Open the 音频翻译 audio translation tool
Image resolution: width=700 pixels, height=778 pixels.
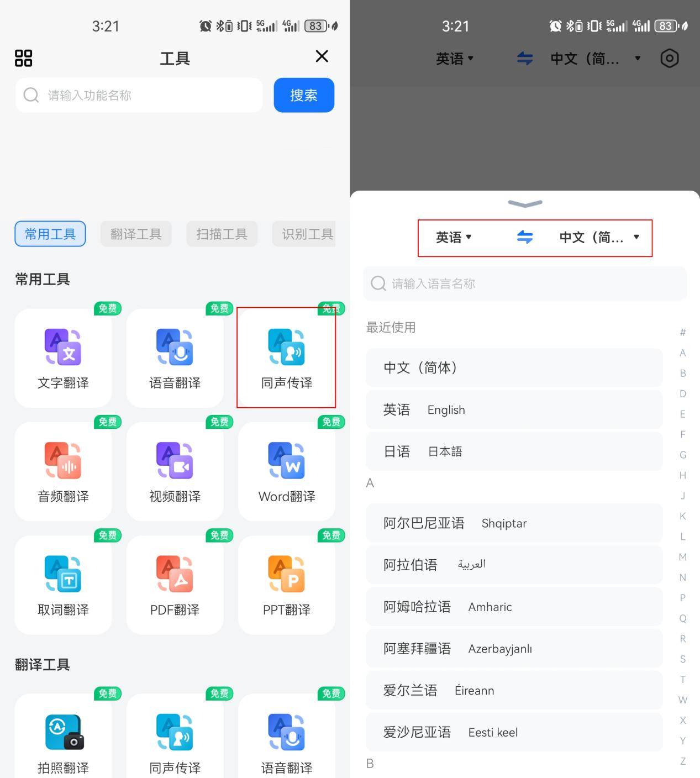point(63,471)
